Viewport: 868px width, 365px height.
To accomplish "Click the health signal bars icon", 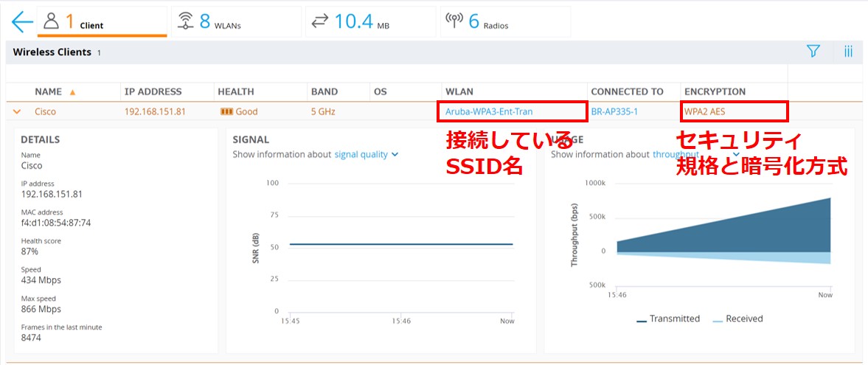I will click(226, 112).
